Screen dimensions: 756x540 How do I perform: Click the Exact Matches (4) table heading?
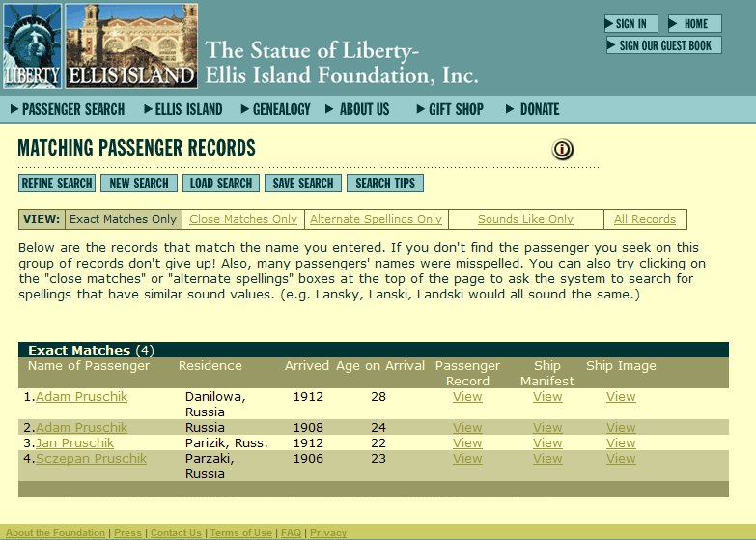click(91, 350)
